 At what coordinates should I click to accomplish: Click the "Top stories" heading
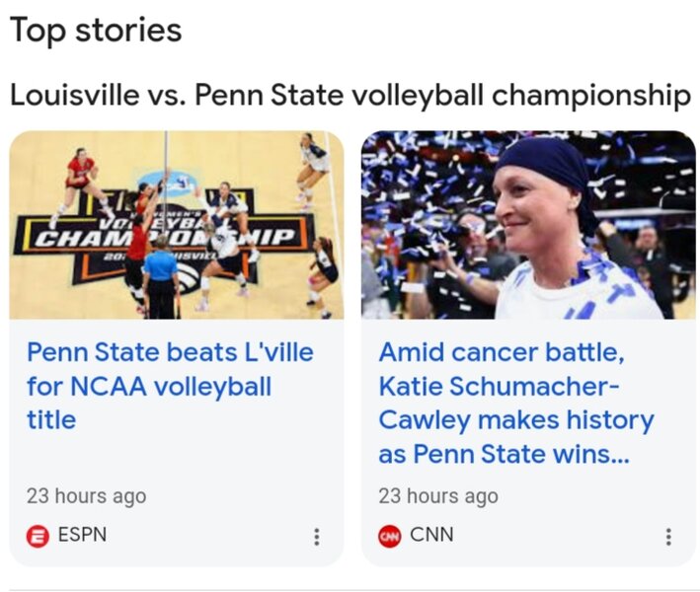(x=96, y=31)
